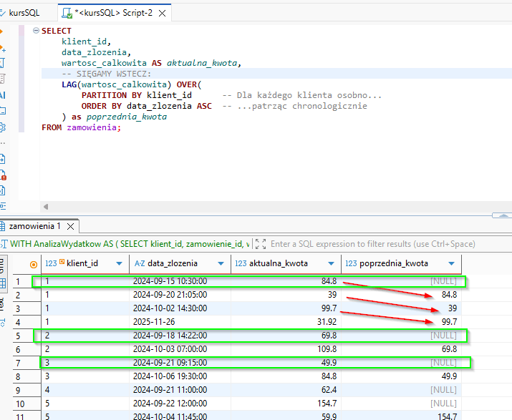
Task: Switch to the kursSQL tab
Action: click(24, 13)
